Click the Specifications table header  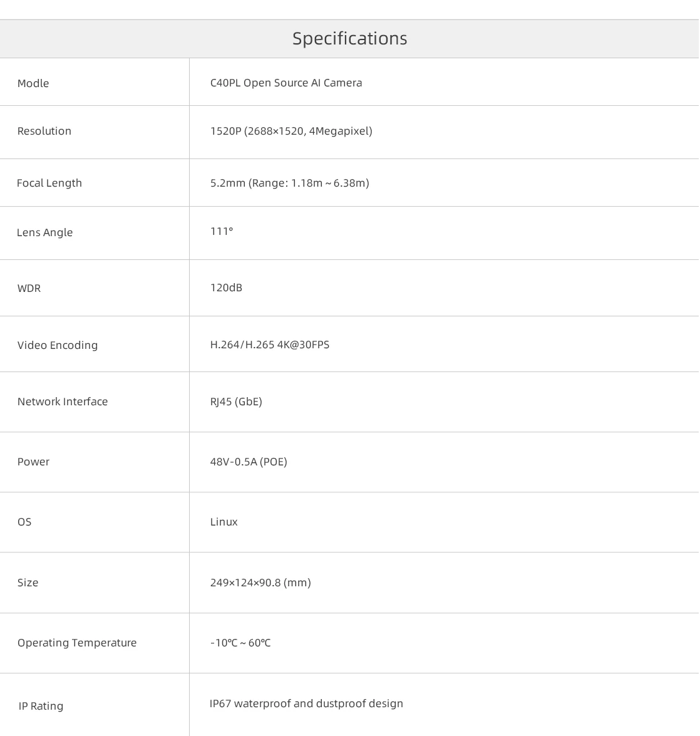[349, 38]
